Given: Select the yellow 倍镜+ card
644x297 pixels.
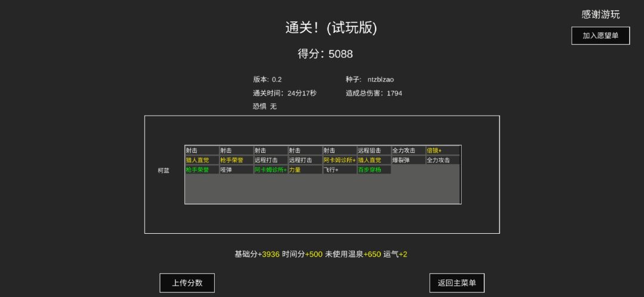Looking at the screenshot, I should pos(442,150).
